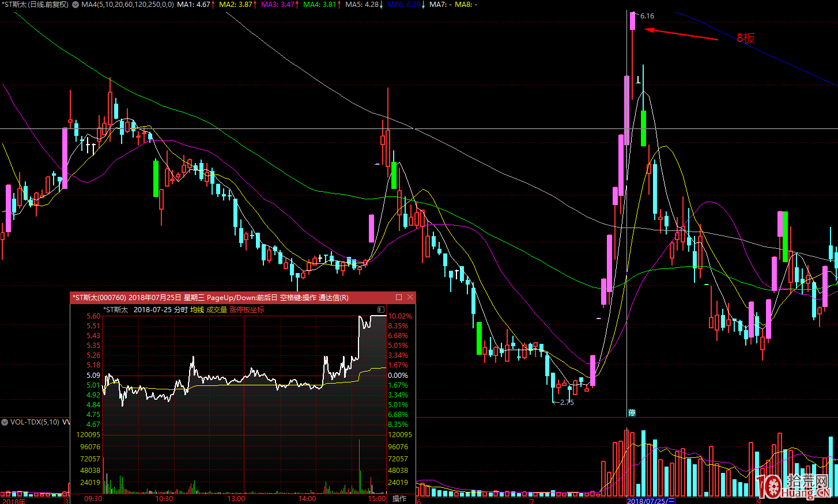Screen dimensions: 838x504
Task: Click the *ST斯太(日线.前复权) chart title
Action: click(x=36, y=5)
